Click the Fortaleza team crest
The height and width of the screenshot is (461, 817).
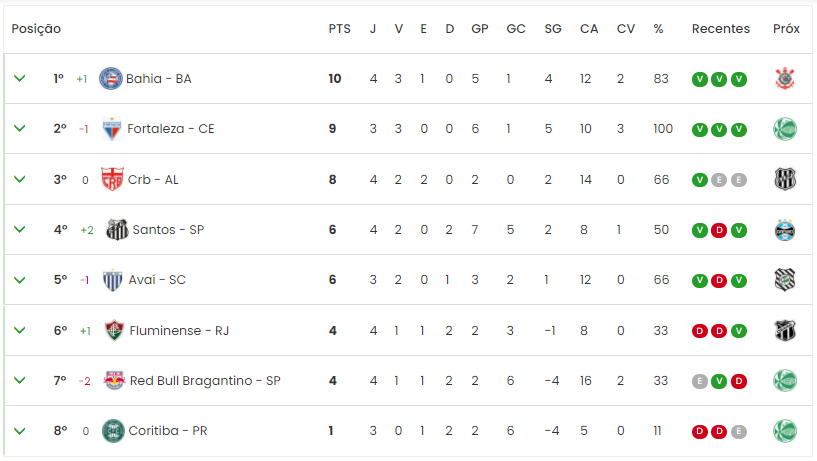point(112,129)
